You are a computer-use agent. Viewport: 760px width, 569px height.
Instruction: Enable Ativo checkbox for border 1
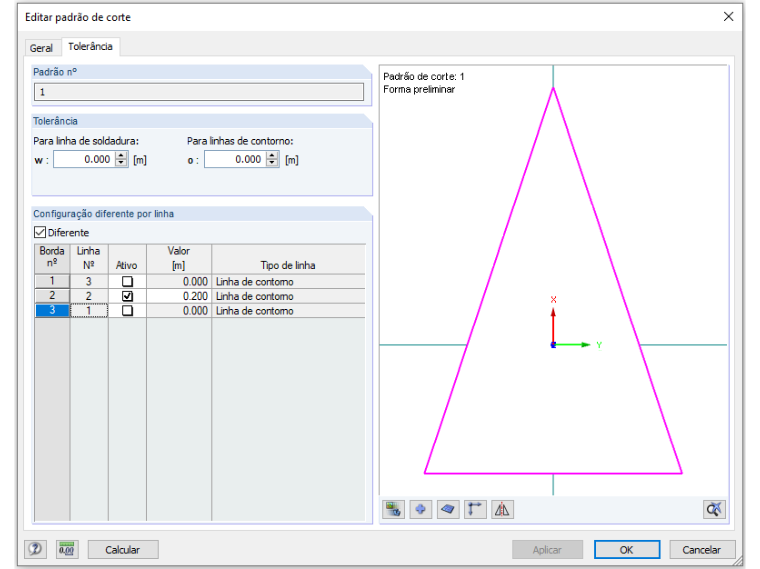click(x=127, y=281)
